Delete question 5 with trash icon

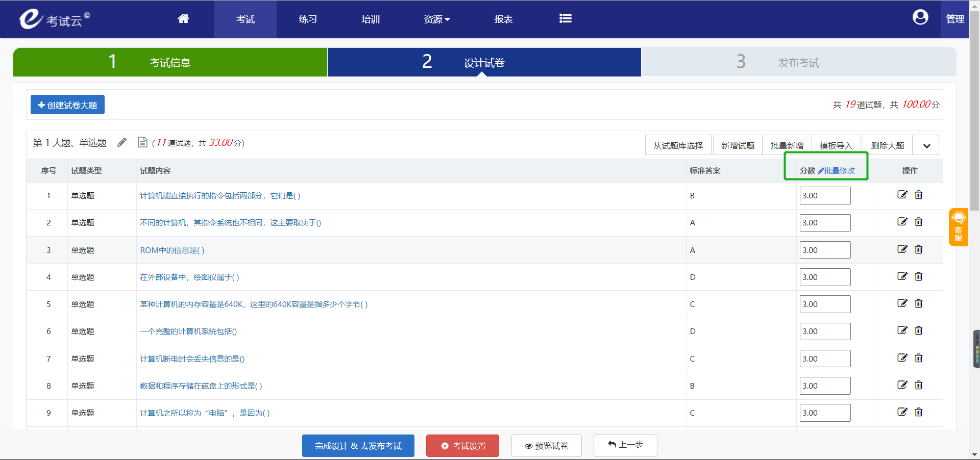[919, 303]
